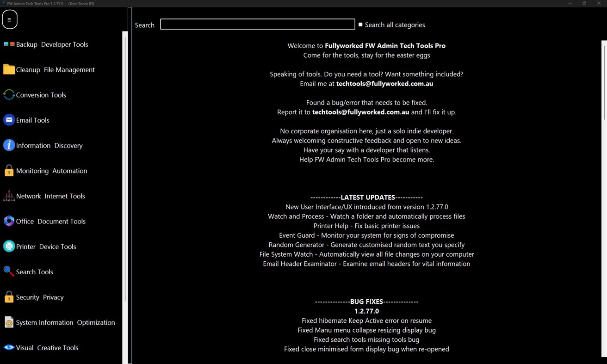Click the Cleanup File Management folder icon
Screen dimensions: 607x364
(9, 69)
